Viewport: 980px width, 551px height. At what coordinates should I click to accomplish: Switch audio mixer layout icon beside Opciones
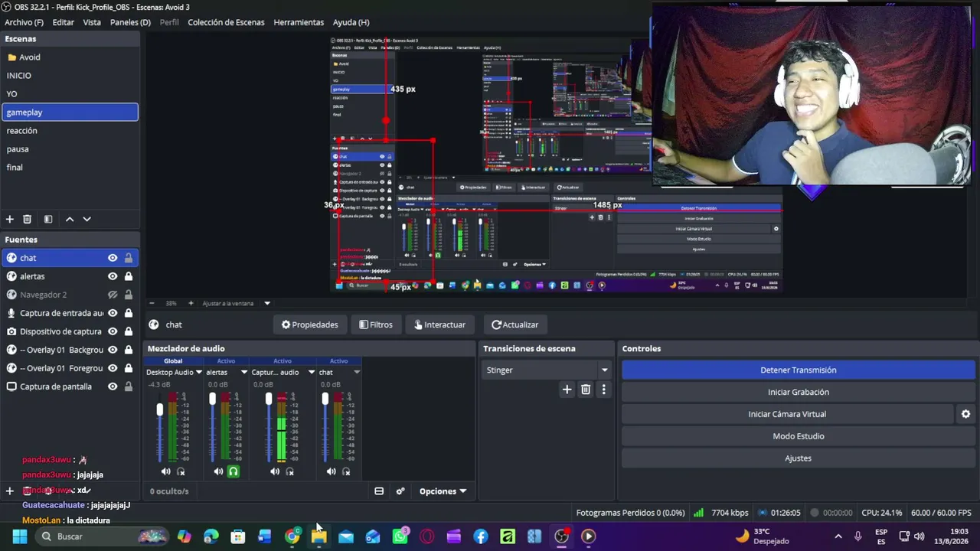[379, 491]
